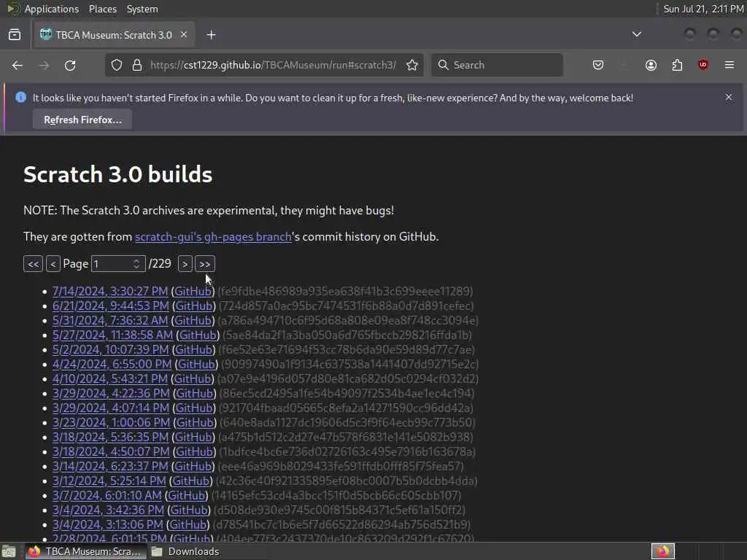Dismiss the Firefox refresh notification bar

click(729, 97)
